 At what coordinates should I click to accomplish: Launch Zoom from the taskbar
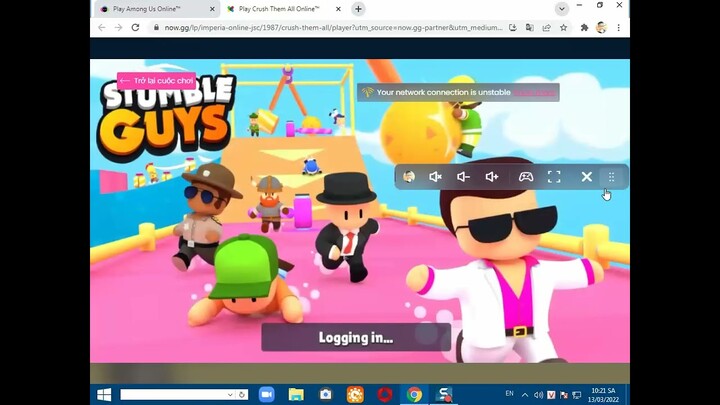pyautogui.click(x=266, y=394)
